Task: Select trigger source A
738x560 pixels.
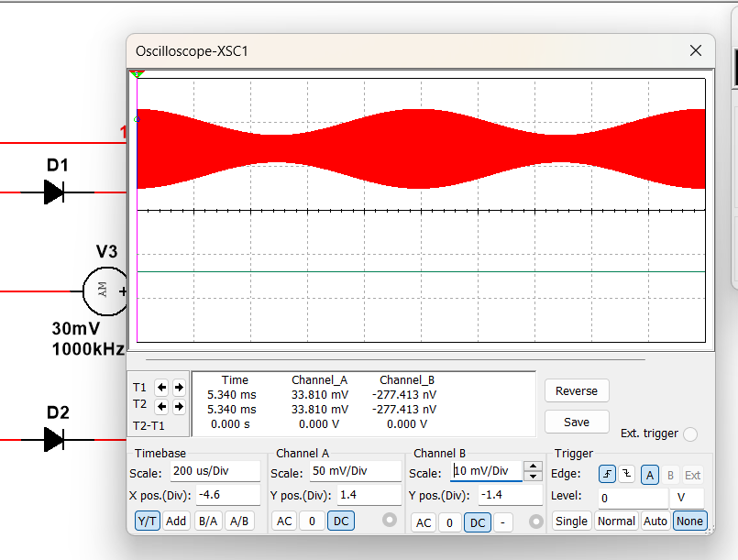Action: [649, 475]
